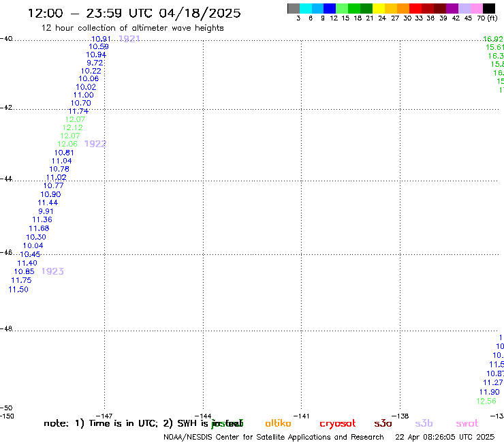Click the wave height value '9.91'
504x443 pixels.
click(46, 211)
